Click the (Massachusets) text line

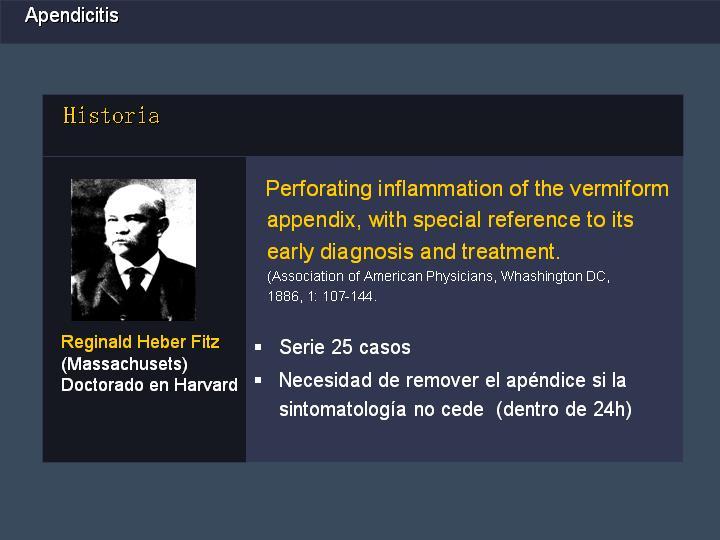[x=124, y=364]
